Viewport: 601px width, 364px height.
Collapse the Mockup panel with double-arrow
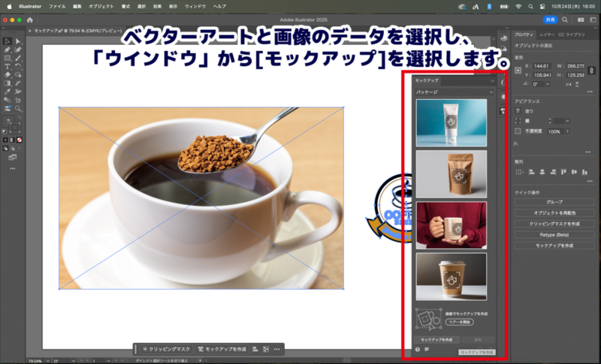[492, 81]
